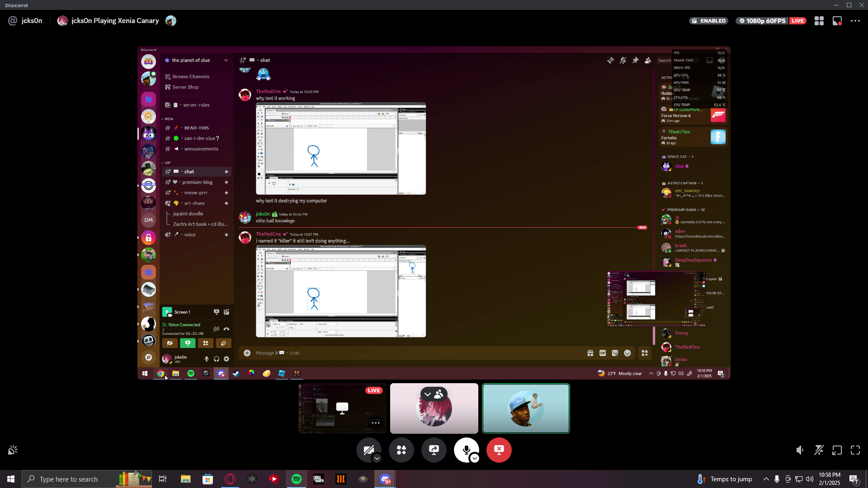Switch to grid view layout
The width and height of the screenshot is (868, 488).
(819, 21)
